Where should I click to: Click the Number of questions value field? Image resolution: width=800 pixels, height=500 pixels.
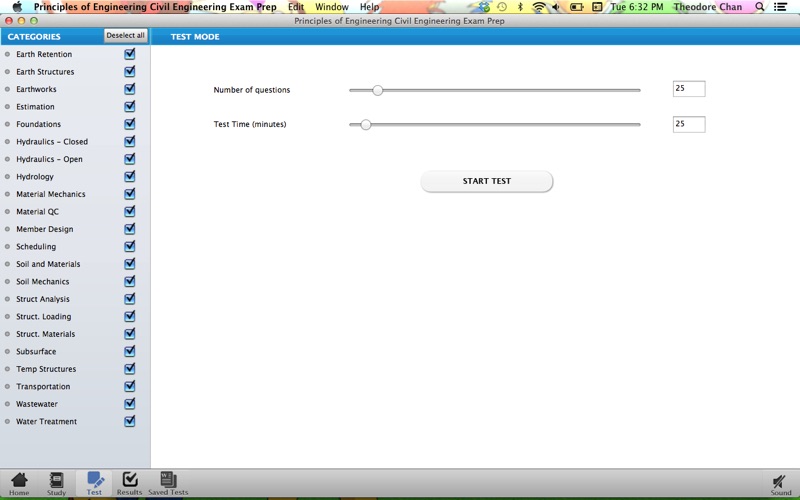(x=689, y=88)
